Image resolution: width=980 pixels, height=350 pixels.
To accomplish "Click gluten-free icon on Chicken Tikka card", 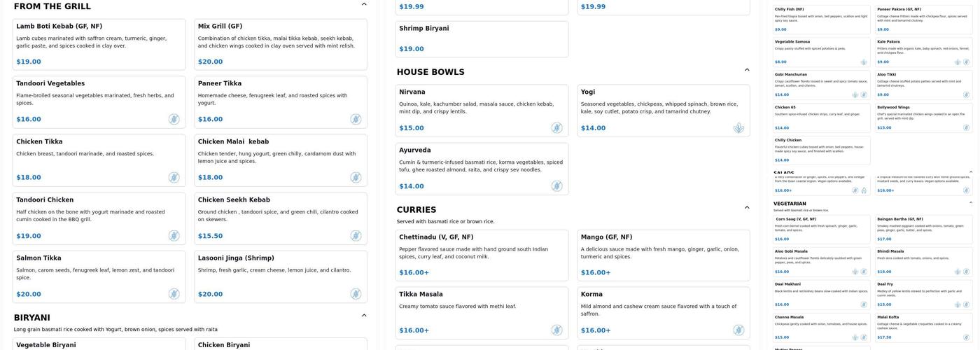I will coord(174,178).
